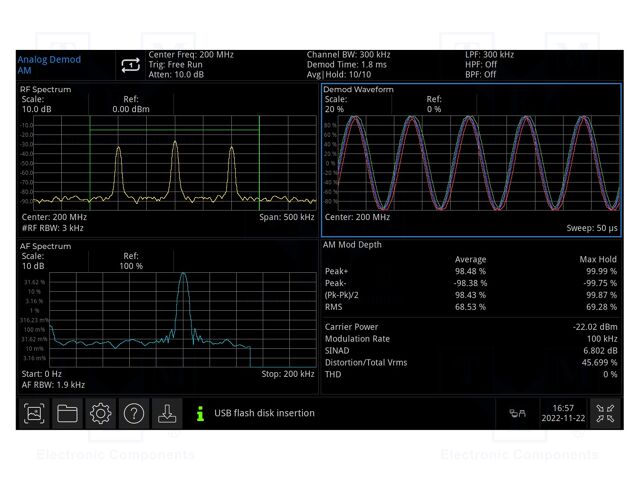Open system settings gear icon

(100, 413)
